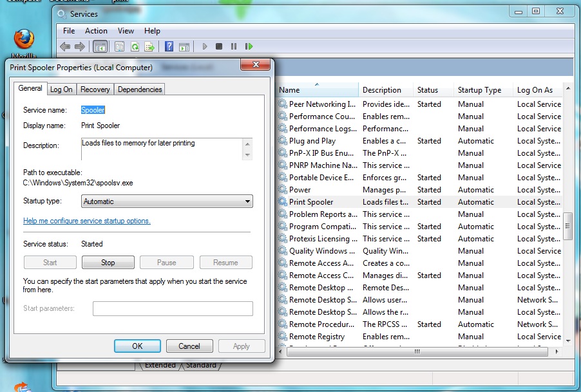Click the Back navigation arrow icon
The height and width of the screenshot is (392, 581).
pos(64,46)
